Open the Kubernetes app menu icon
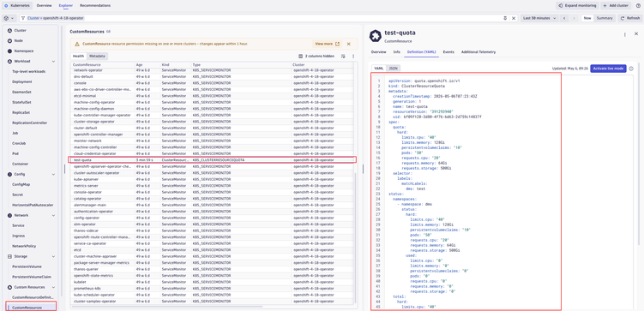 6,6
